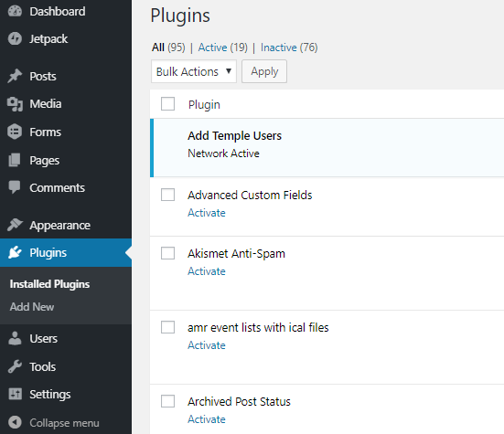Click the Posts pushpin icon

tap(15, 76)
